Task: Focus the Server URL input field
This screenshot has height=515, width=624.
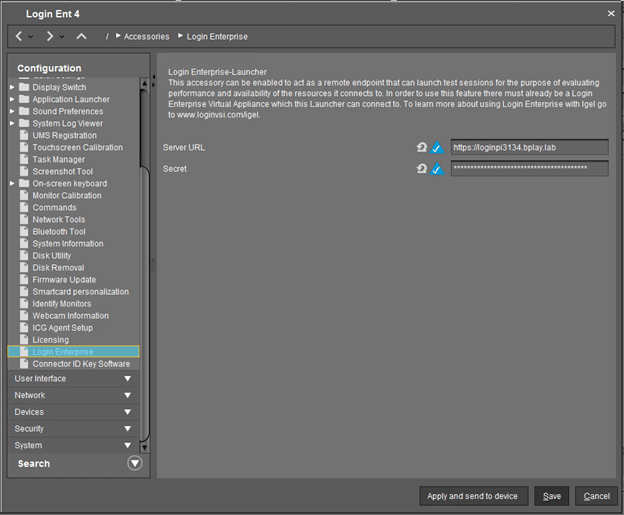Action: pos(529,147)
